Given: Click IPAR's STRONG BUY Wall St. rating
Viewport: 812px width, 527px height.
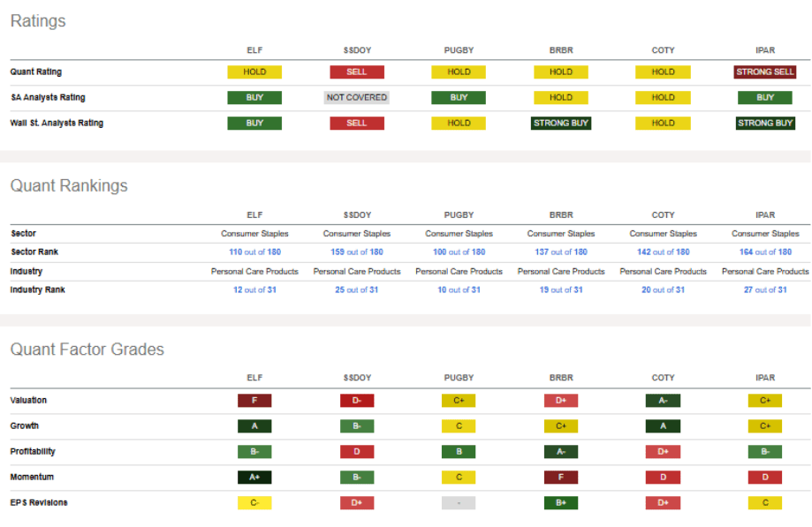Looking at the screenshot, I should pos(765,124).
